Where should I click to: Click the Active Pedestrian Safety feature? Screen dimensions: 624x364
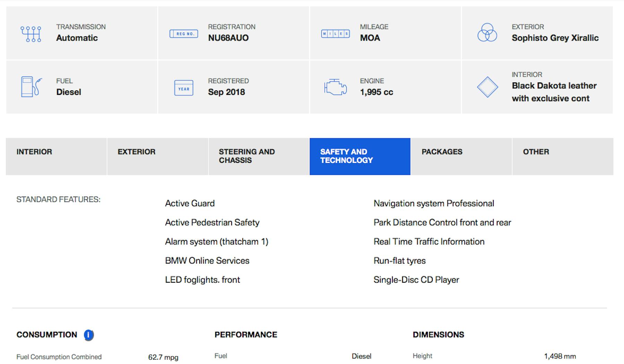(212, 222)
